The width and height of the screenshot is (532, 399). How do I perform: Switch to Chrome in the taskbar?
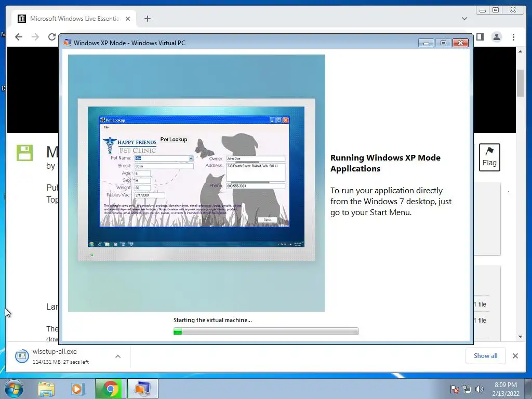click(110, 389)
